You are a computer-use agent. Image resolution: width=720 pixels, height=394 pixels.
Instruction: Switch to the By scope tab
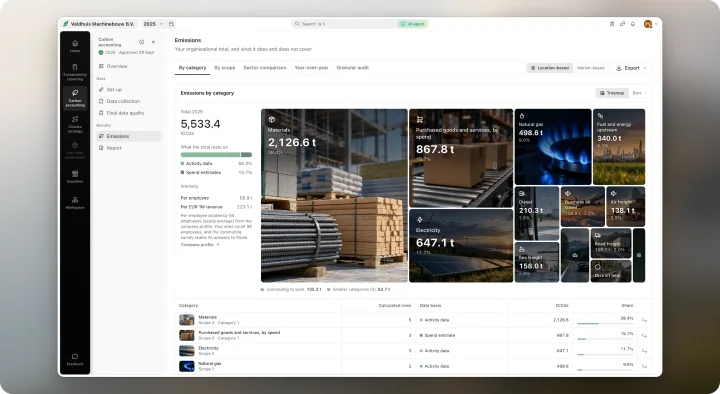[x=225, y=68]
